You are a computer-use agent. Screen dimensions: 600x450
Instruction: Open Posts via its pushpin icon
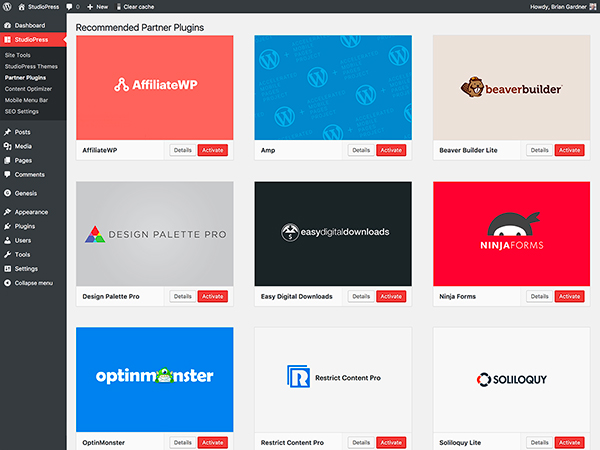click(x=8, y=132)
